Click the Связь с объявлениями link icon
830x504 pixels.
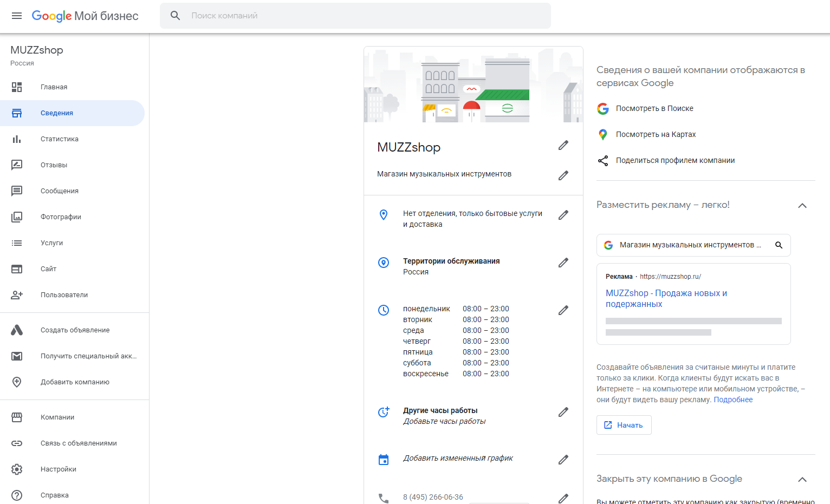[x=17, y=443]
